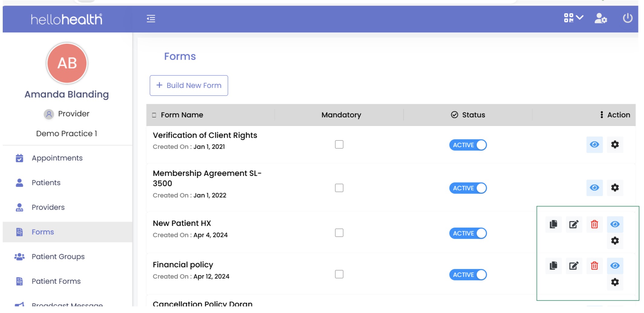The width and height of the screenshot is (644, 313).
Task: Delete the Financial policy form
Action: (594, 266)
